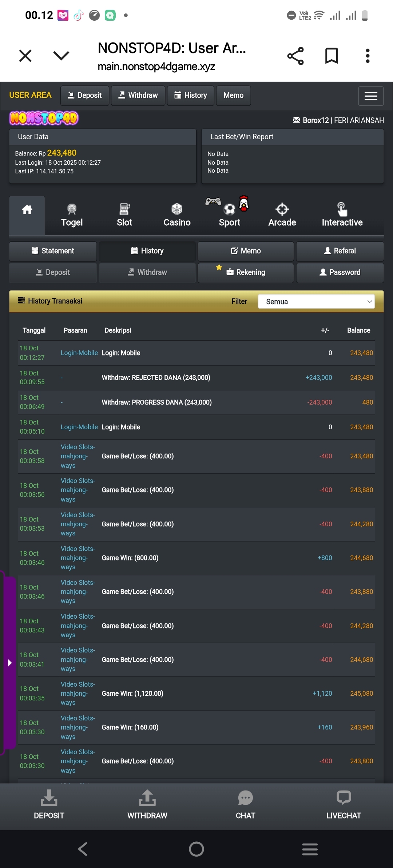393x868 pixels.
Task: Tap the home icon tab
Action: pyautogui.click(x=27, y=210)
